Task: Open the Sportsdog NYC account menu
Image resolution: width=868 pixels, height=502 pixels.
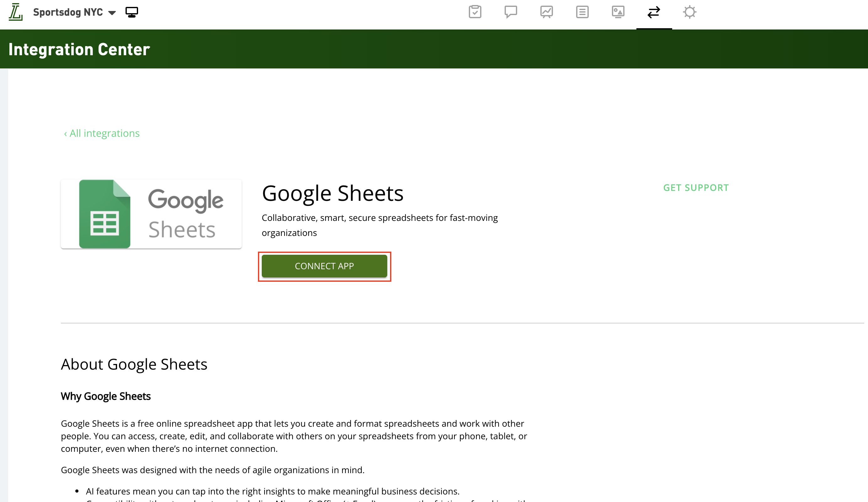Action: pyautogui.click(x=68, y=12)
